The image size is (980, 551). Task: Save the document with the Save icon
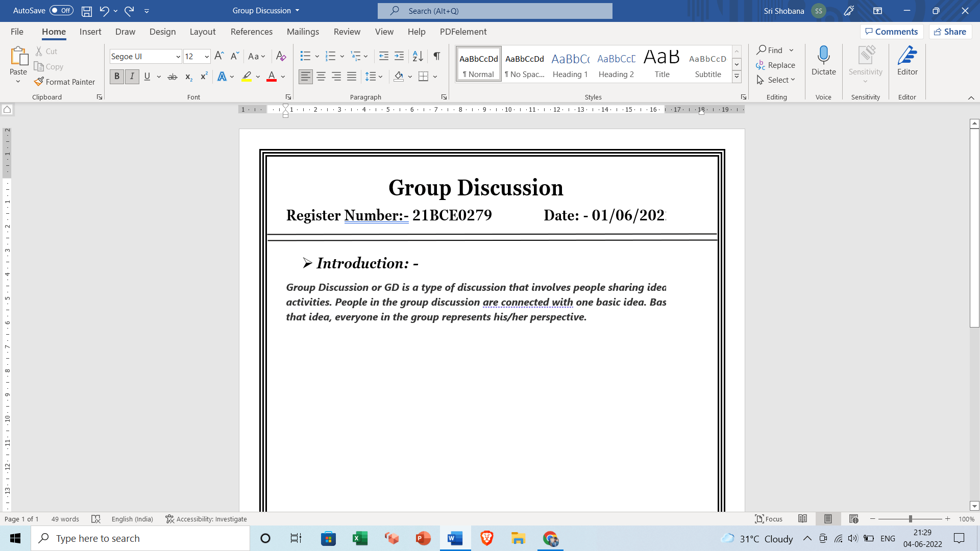pos(87,11)
